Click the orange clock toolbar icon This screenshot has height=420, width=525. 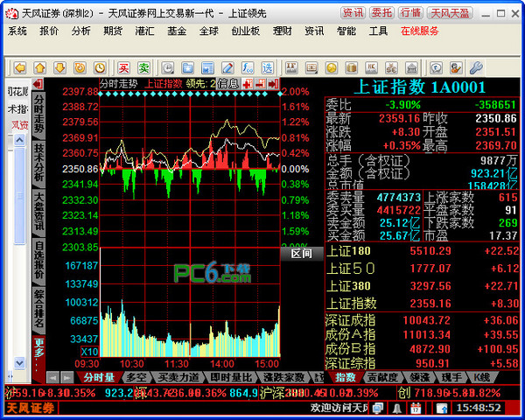pos(100,68)
